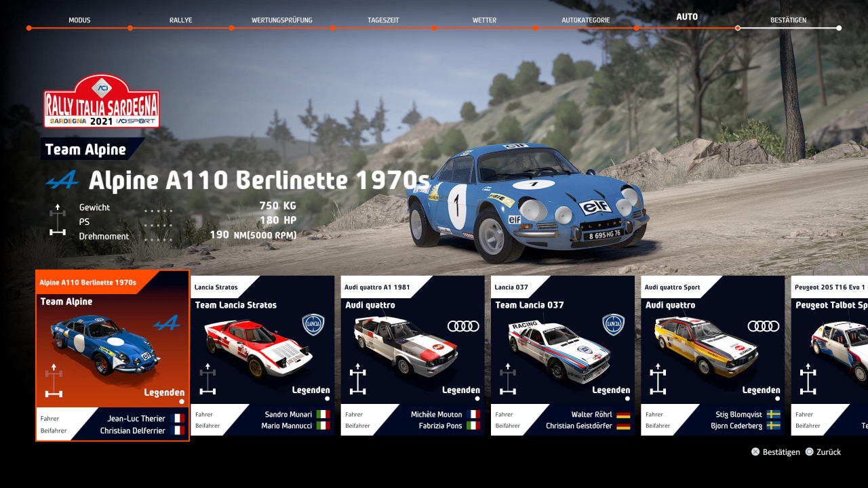Switch to the AUTOKATEGORIE step
Viewport: 868px width, 488px height.
(585, 20)
